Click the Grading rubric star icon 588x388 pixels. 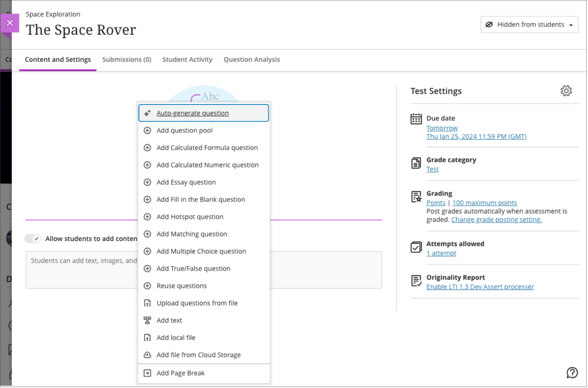click(x=416, y=197)
